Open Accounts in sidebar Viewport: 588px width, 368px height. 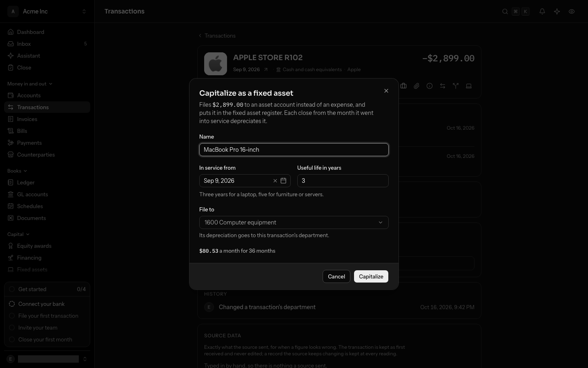click(47, 95)
